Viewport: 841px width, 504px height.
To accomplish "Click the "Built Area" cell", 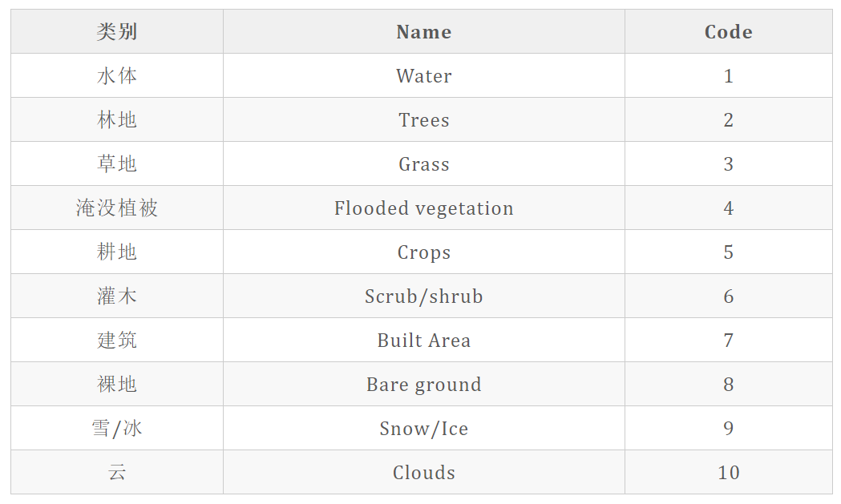I will 423,341.
